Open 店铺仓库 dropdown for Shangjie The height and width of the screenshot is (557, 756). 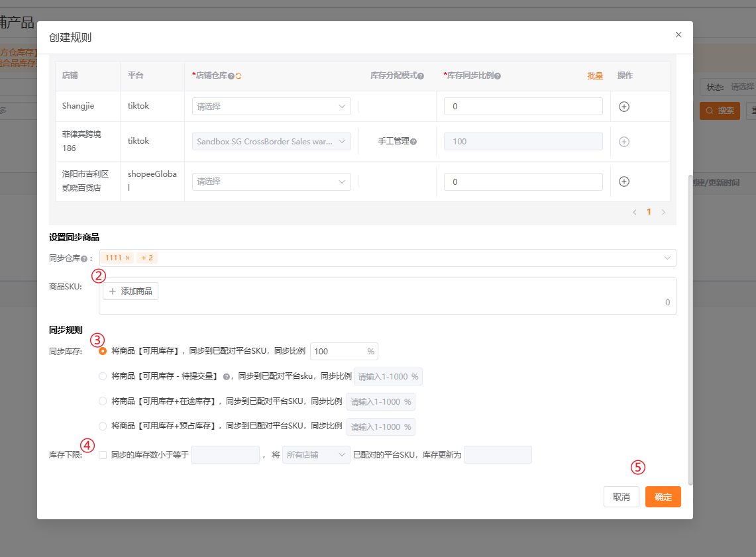point(272,107)
